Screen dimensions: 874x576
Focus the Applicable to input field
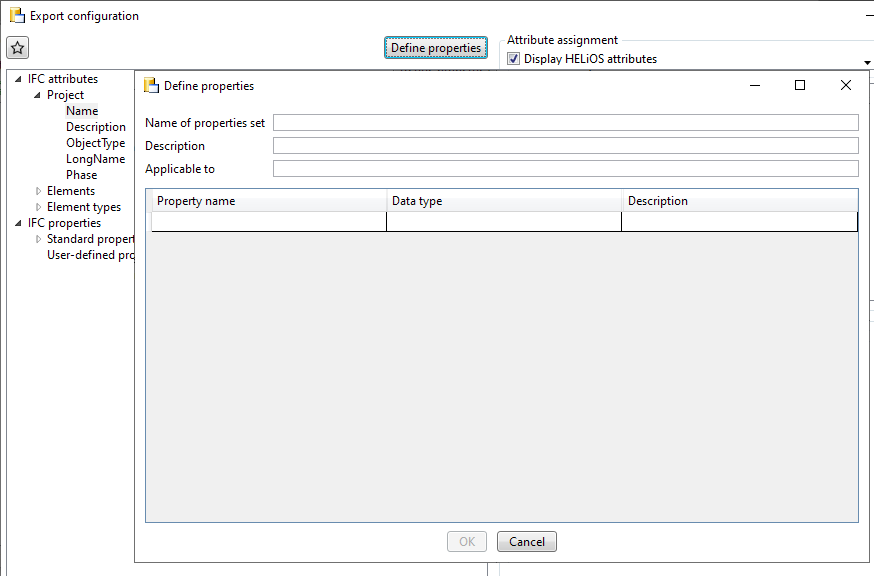tap(566, 168)
